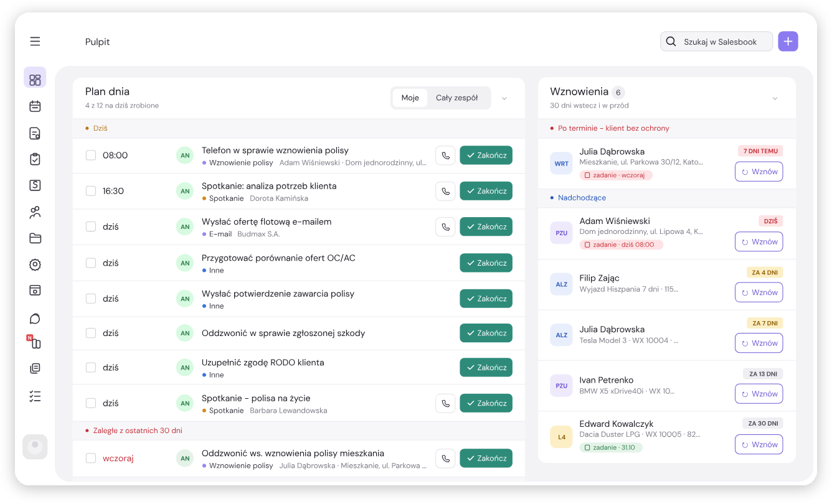Switch to the 'Moje' view
Screen dimensions: 832x504
pos(410,98)
